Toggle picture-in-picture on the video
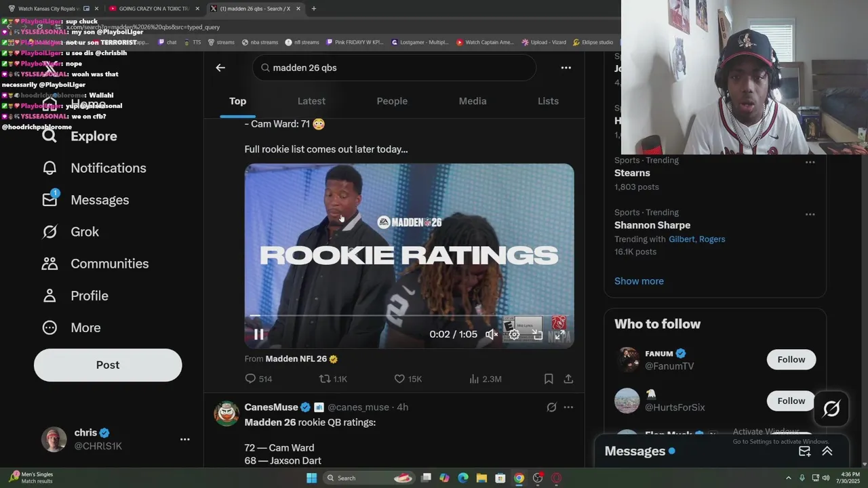 tap(537, 334)
